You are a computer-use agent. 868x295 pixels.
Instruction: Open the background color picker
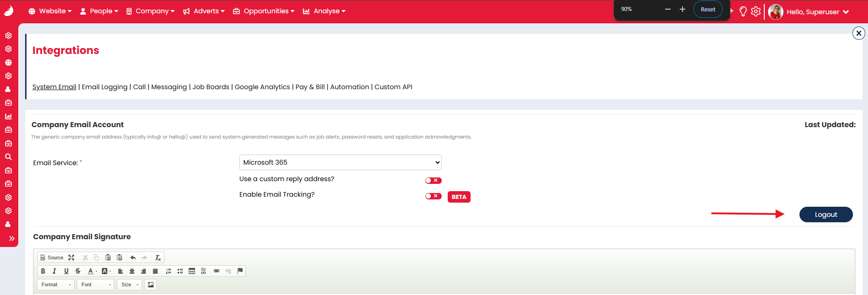tap(106, 271)
